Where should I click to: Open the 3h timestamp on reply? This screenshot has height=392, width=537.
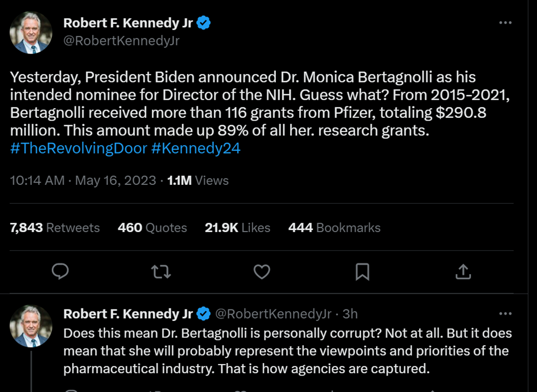click(350, 314)
